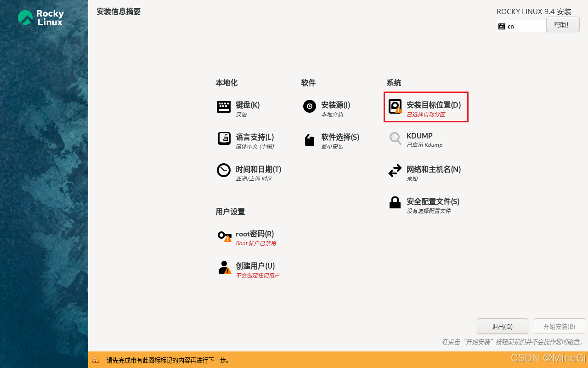Open the 软件选择(S) label
The width and height of the screenshot is (588, 368).
(340, 137)
